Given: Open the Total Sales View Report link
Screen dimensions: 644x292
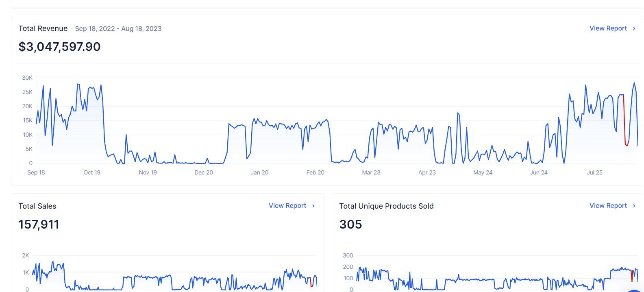Looking at the screenshot, I should click(287, 206).
